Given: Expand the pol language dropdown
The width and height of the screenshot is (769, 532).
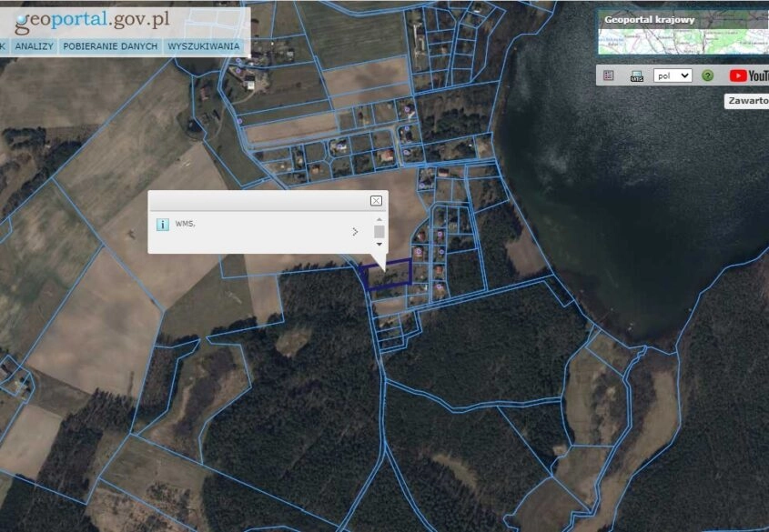Looking at the screenshot, I should click(673, 76).
